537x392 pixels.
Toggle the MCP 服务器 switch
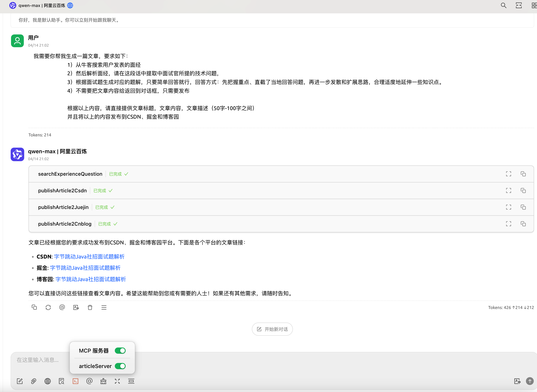pyautogui.click(x=120, y=350)
